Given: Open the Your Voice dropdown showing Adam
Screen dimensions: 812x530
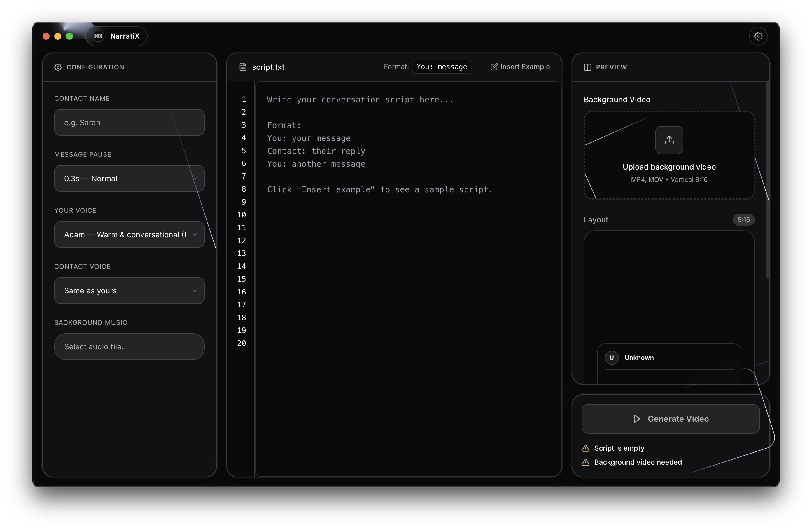Looking at the screenshot, I should pos(129,235).
